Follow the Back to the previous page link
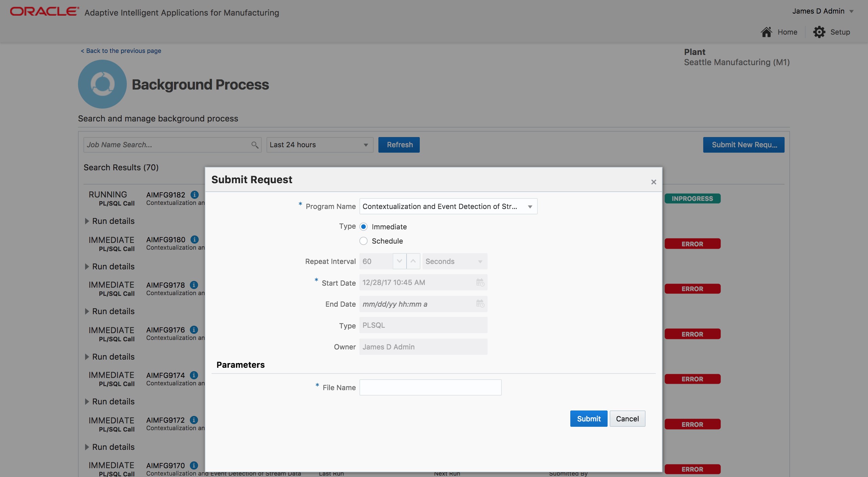This screenshot has width=868, height=477. [x=121, y=51]
